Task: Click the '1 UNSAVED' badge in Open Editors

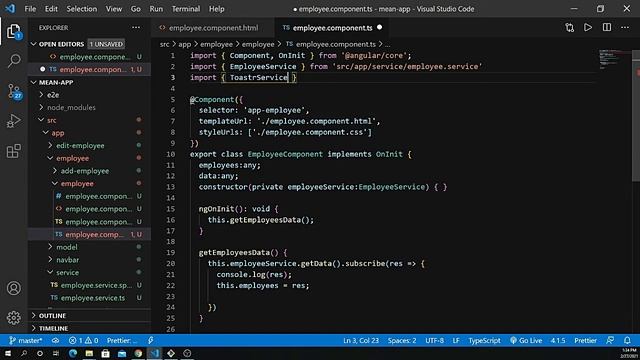Action: pos(106,44)
